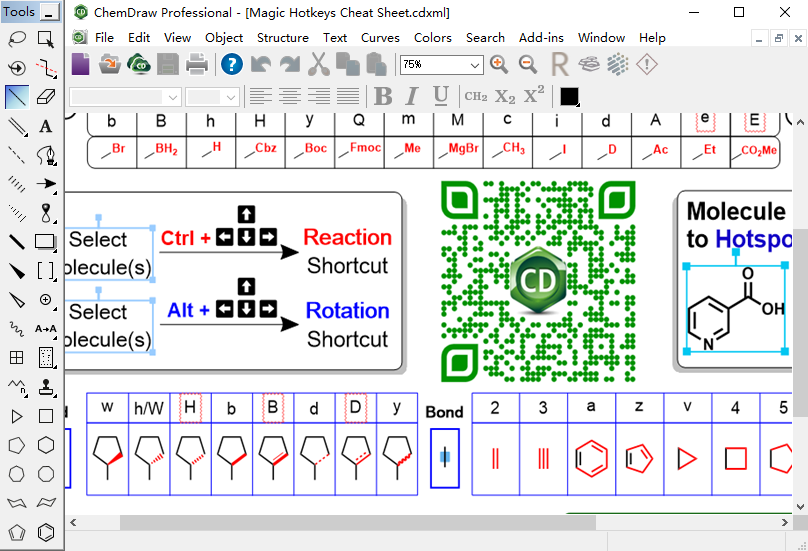This screenshot has width=808, height=551.
Task: Select the Wavy Bond tool
Action: (17, 328)
